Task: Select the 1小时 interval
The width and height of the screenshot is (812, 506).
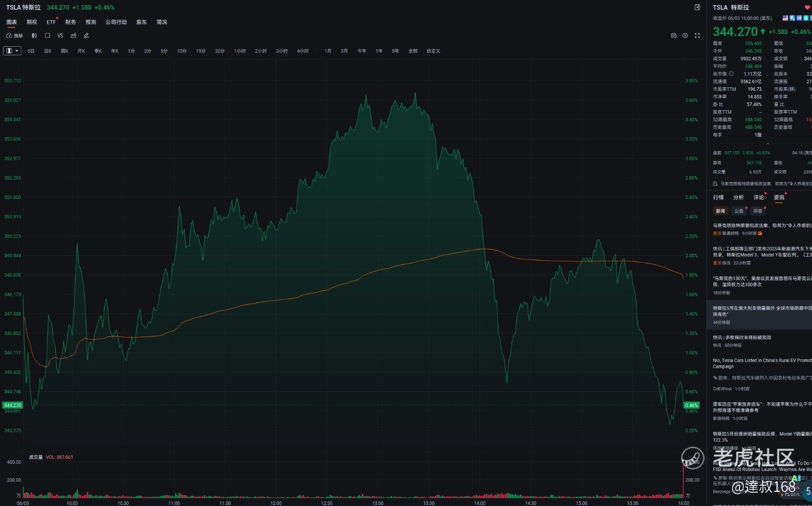Action: pyautogui.click(x=240, y=51)
